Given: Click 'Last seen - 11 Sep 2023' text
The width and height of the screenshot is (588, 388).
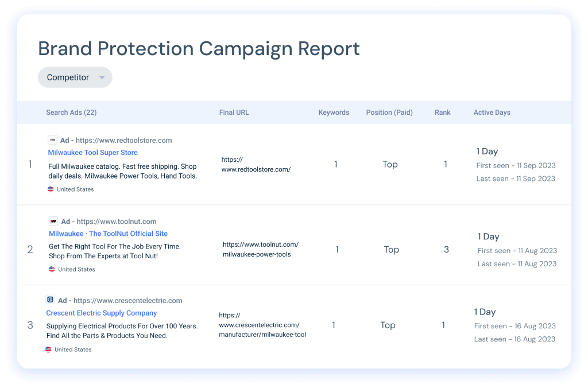Looking at the screenshot, I should coord(516,179).
